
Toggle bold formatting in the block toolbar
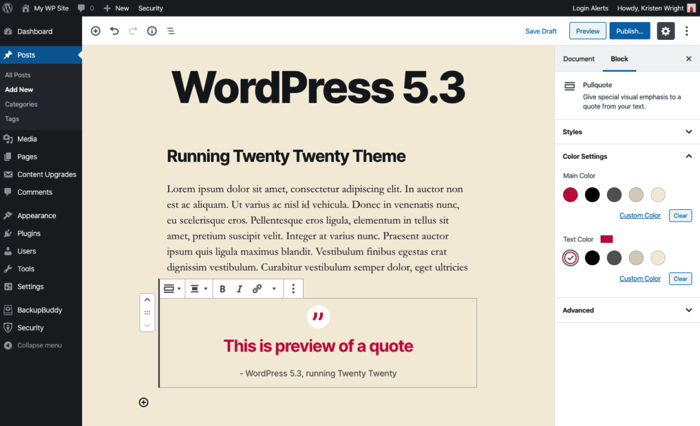222,289
